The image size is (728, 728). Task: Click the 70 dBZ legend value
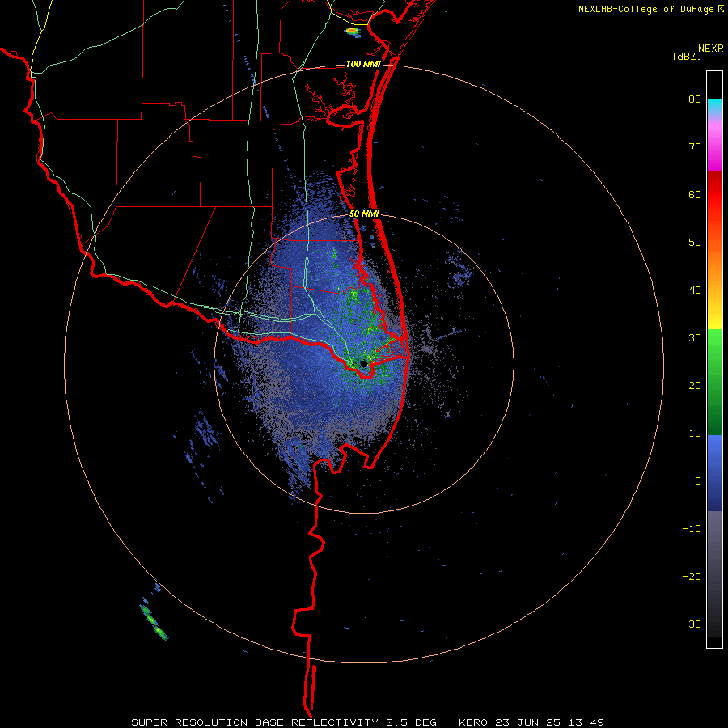coord(695,147)
